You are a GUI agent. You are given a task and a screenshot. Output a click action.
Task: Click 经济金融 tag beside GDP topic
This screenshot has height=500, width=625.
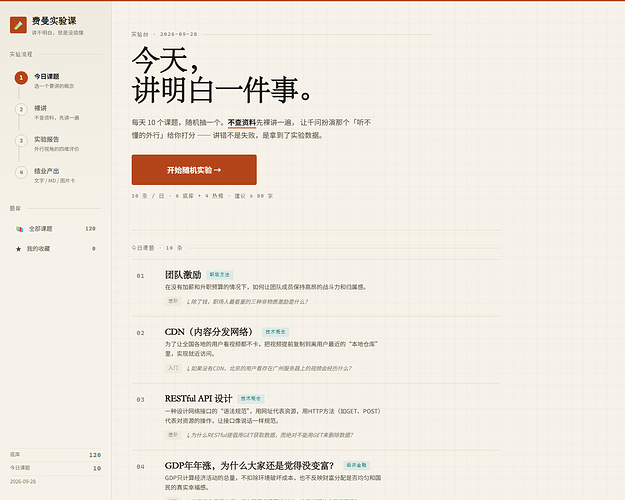[x=357, y=465]
